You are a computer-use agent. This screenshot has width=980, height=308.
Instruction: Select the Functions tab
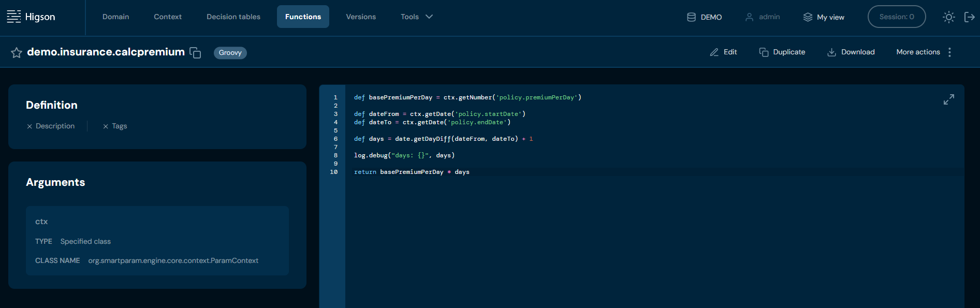tap(303, 17)
